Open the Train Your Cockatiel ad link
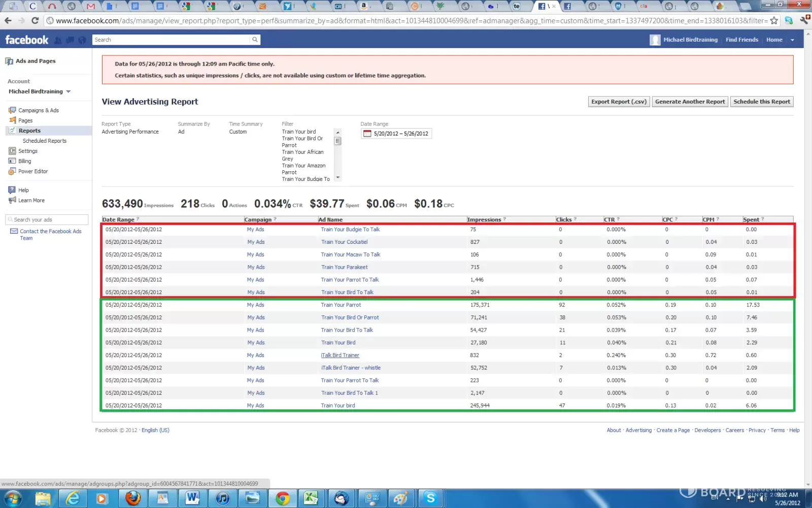Image resolution: width=812 pixels, height=508 pixels. coord(344,242)
